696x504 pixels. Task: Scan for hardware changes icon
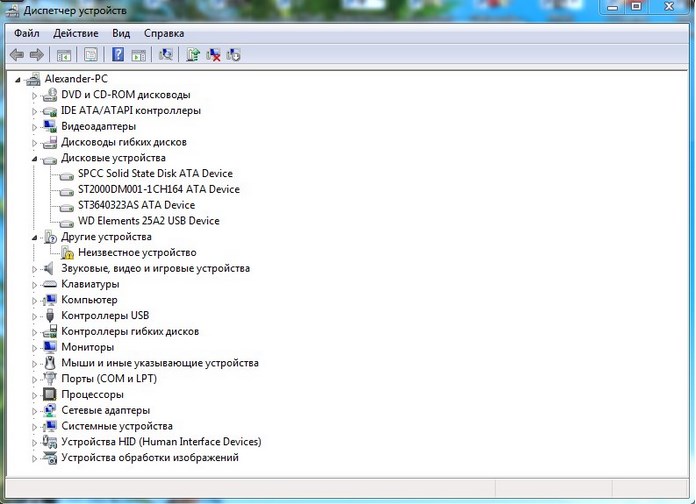pyautogui.click(x=166, y=55)
